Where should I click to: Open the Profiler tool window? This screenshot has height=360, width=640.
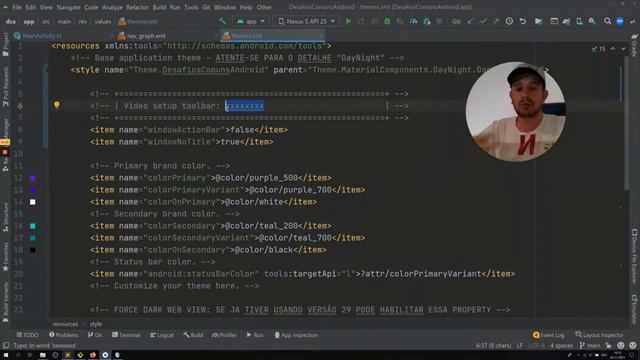click(224, 335)
